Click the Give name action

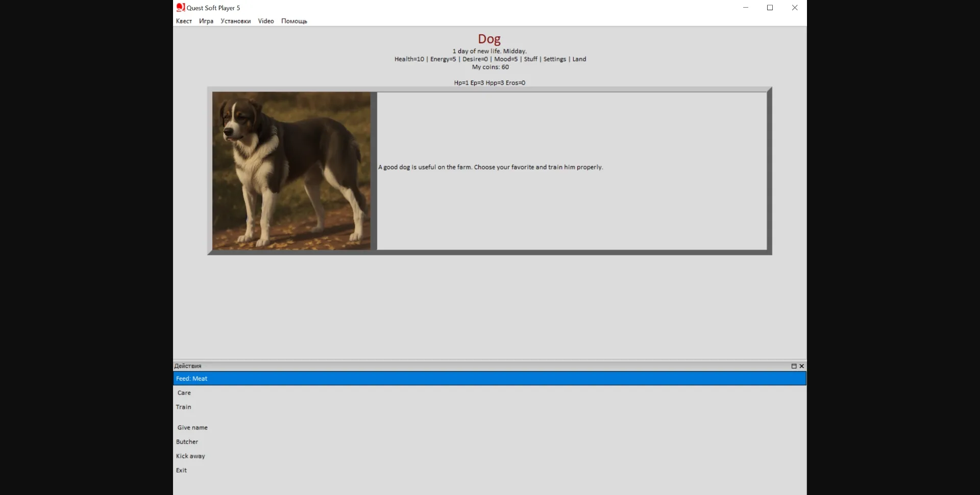tap(192, 428)
